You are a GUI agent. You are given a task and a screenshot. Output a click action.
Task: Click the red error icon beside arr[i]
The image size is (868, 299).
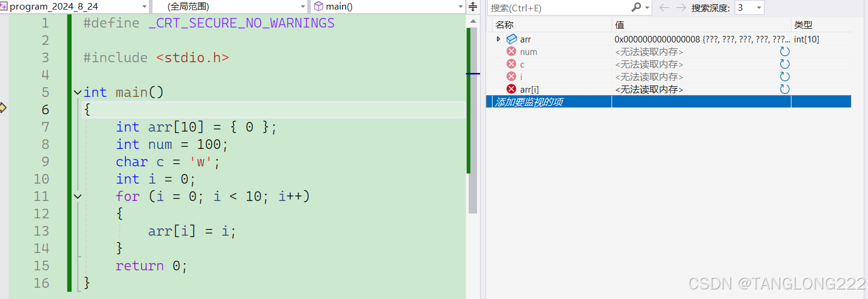(511, 89)
